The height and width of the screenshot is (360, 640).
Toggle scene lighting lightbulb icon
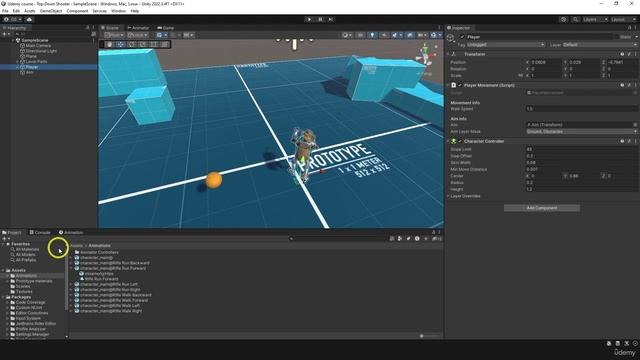(x=372, y=35)
